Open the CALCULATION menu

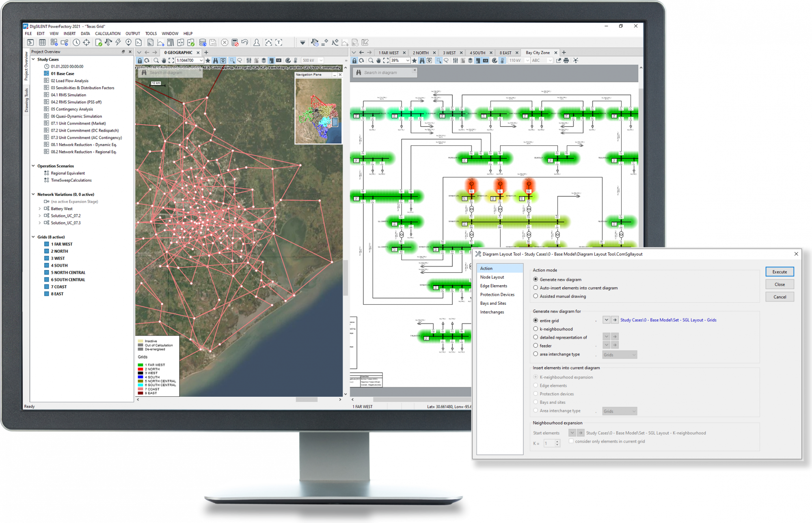coord(108,34)
